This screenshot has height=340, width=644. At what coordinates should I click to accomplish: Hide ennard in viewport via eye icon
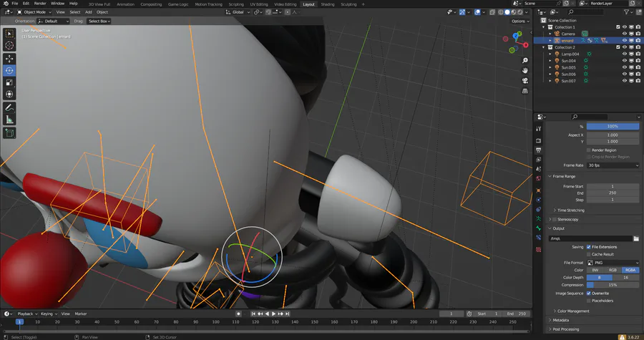pyautogui.click(x=625, y=41)
